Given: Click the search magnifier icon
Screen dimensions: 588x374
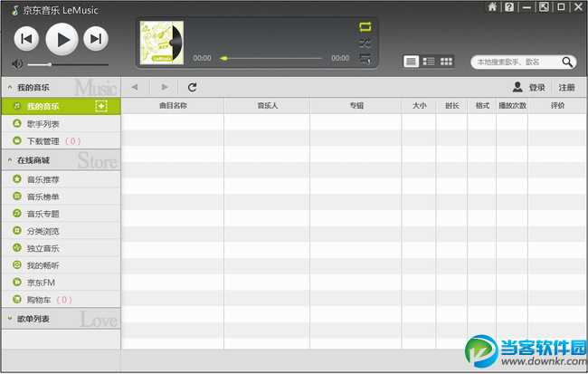Looking at the screenshot, I should 567,62.
